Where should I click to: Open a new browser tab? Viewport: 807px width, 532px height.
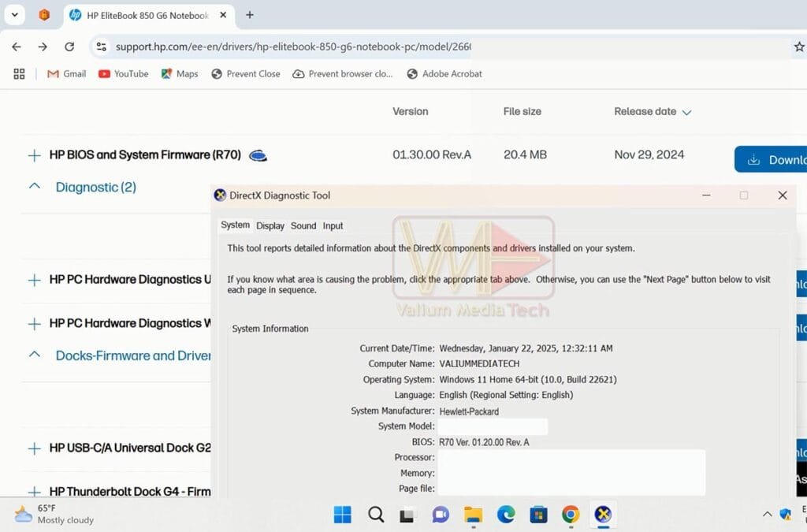coord(250,15)
